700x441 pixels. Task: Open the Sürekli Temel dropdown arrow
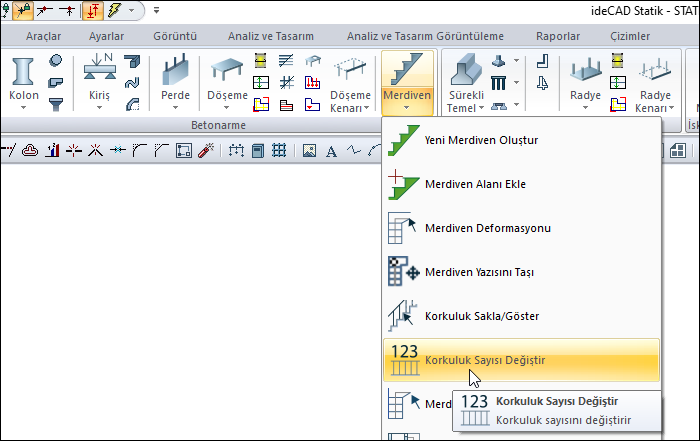[481, 108]
